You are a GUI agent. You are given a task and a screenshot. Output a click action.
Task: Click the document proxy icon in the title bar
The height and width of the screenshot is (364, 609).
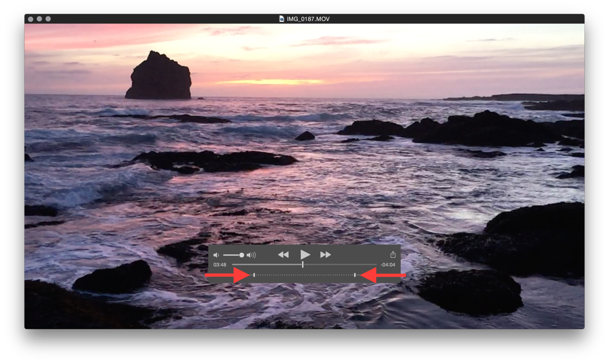281,19
